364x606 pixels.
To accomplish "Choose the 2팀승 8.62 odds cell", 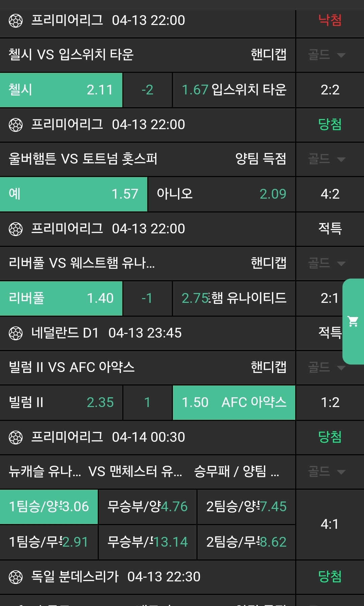I will point(246,542).
